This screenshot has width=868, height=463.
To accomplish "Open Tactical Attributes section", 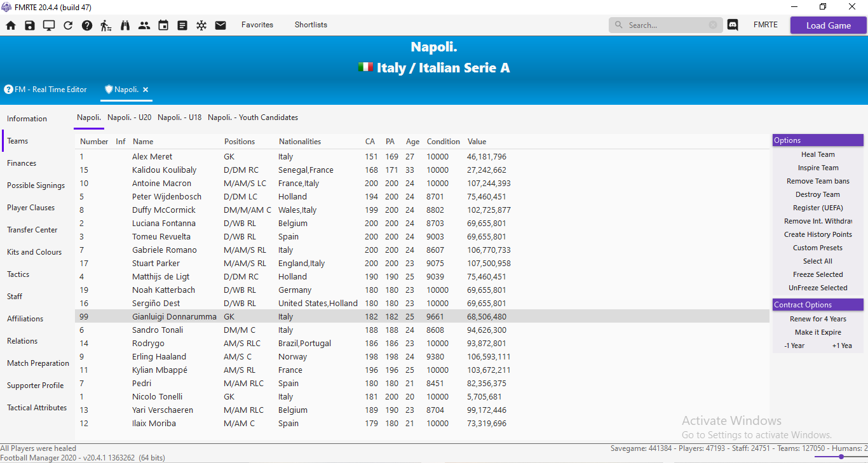I will click(37, 408).
